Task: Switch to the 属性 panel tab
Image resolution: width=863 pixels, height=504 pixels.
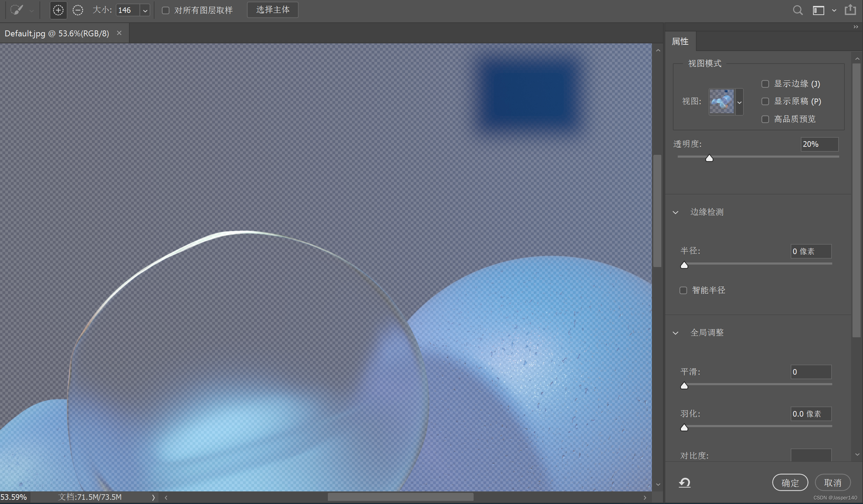Action: [680, 41]
